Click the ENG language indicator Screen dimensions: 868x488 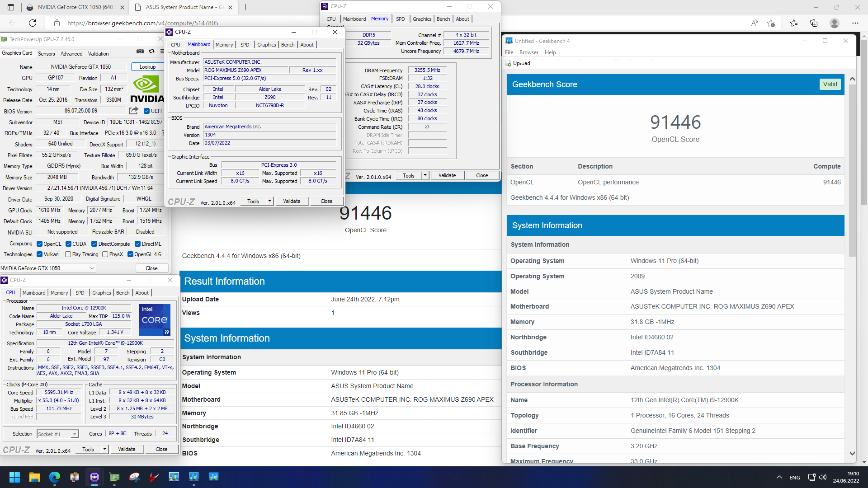tap(794, 477)
